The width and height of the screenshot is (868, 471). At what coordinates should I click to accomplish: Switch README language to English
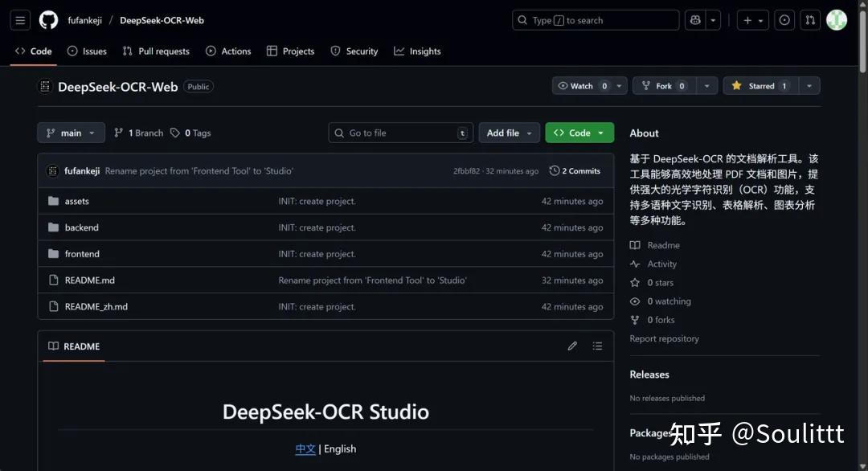(x=340, y=448)
